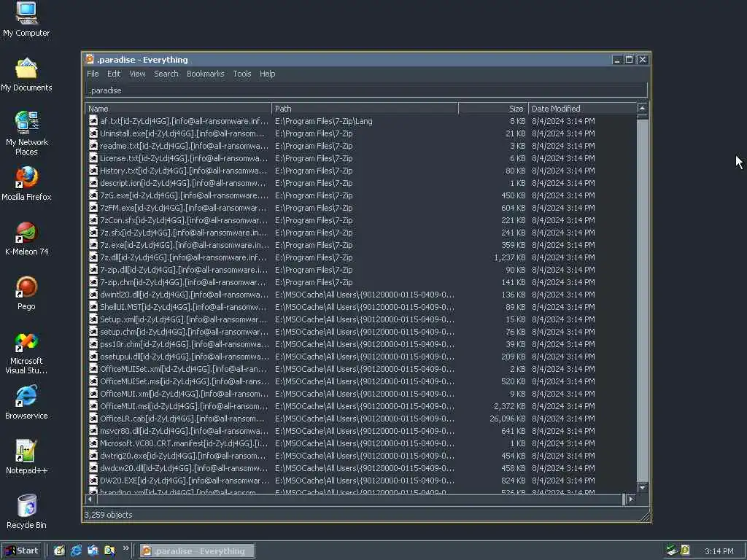This screenshot has height=560, width=747.
Task: Click the yellow Everything tray icon
Action: coord(685,551)
